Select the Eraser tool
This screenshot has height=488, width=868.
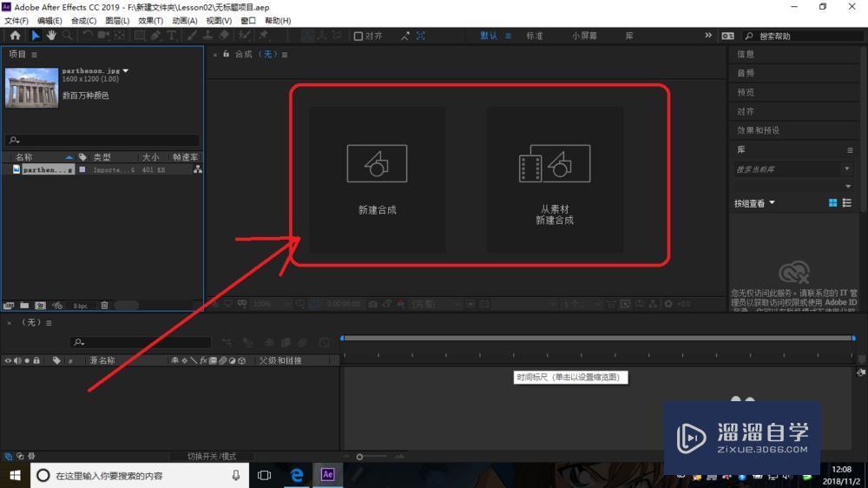224,36
